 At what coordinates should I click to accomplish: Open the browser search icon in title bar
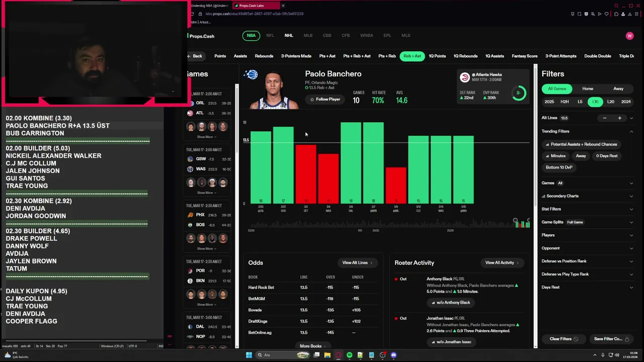(616, 6)
